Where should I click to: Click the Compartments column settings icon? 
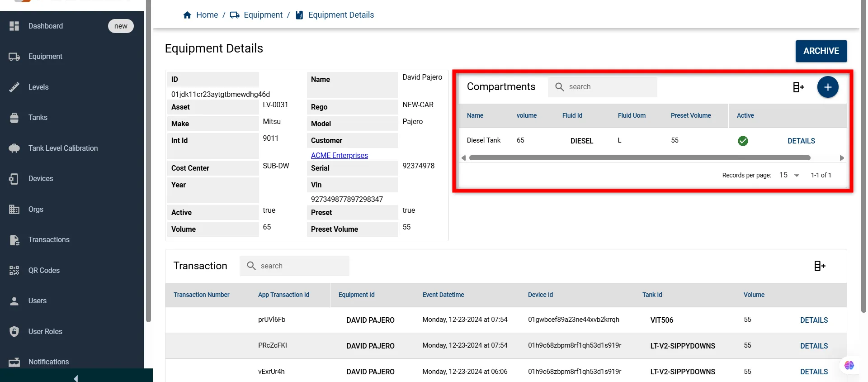pos(798,87)
